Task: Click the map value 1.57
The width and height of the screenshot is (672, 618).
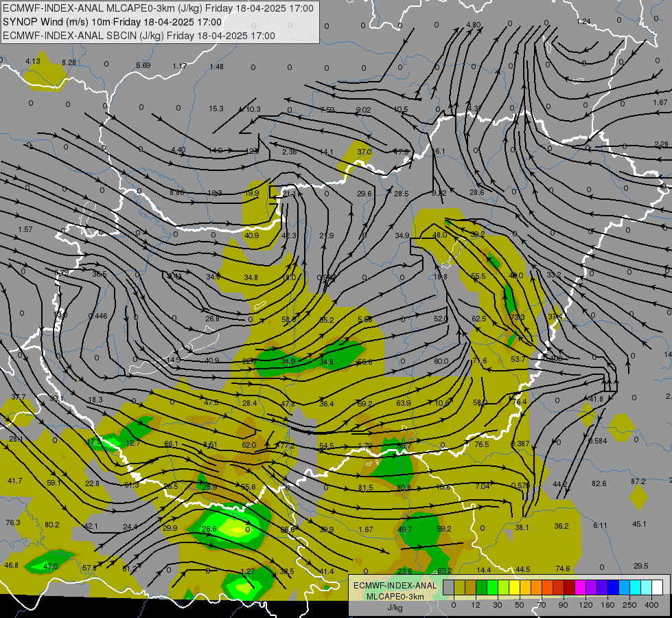Action: tap(25, 229)
